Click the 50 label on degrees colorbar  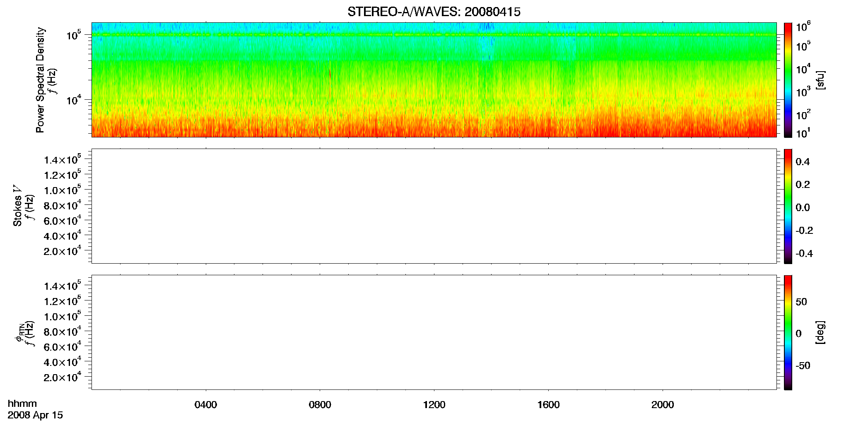click(x=801, y=302)
